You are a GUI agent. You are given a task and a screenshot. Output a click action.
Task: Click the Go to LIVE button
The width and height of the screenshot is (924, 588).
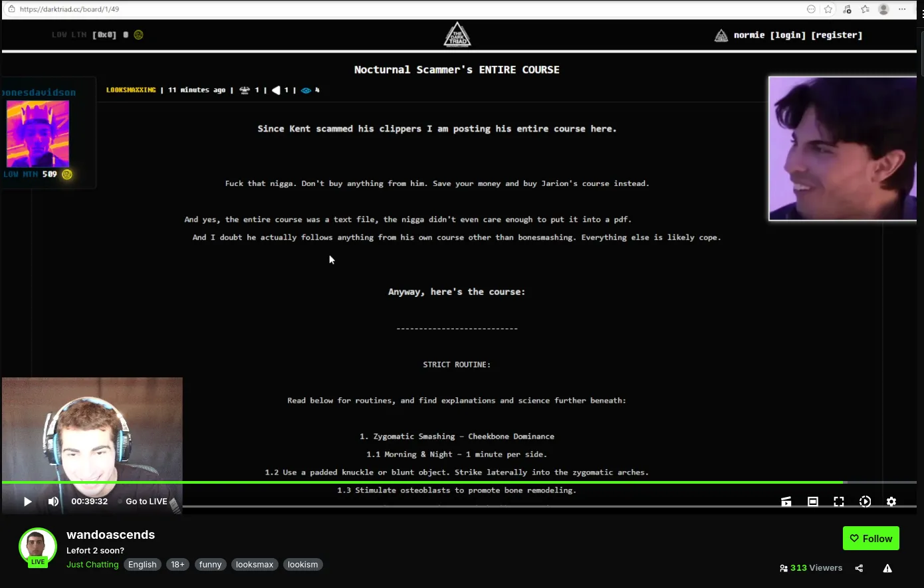(x=146, y=502)
